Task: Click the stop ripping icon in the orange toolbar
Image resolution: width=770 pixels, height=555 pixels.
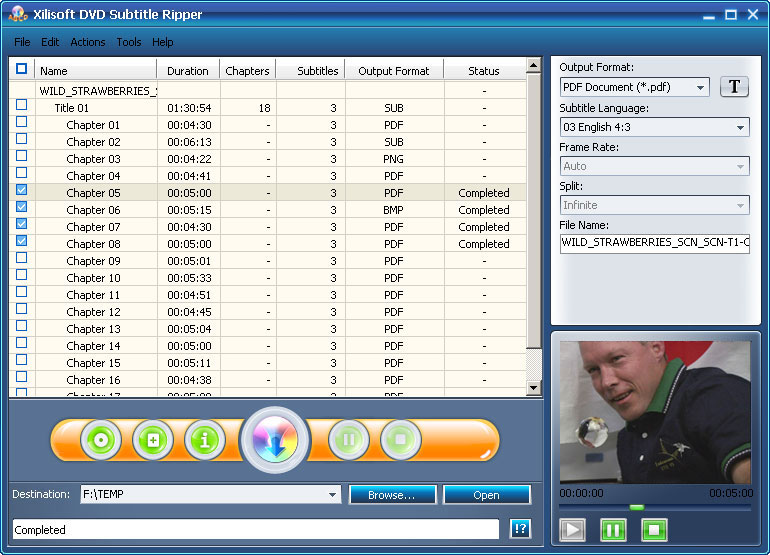Action: tap(401, 440)
